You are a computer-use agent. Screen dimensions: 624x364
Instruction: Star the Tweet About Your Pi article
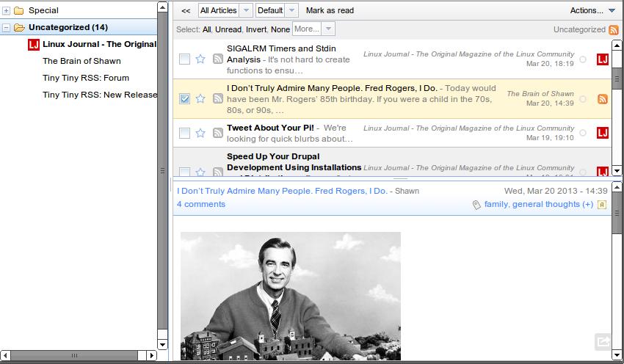pyautogui.click(x=200, y=133)
